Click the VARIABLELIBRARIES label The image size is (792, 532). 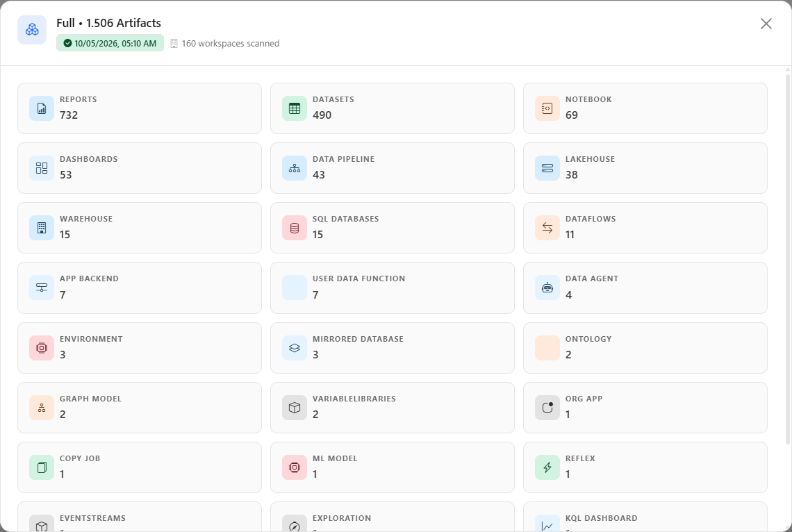pos(354,399)
